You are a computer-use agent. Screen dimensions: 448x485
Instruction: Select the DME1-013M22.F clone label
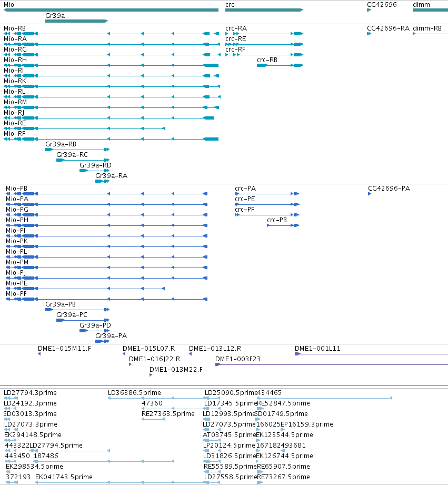(x=176, y=370)
